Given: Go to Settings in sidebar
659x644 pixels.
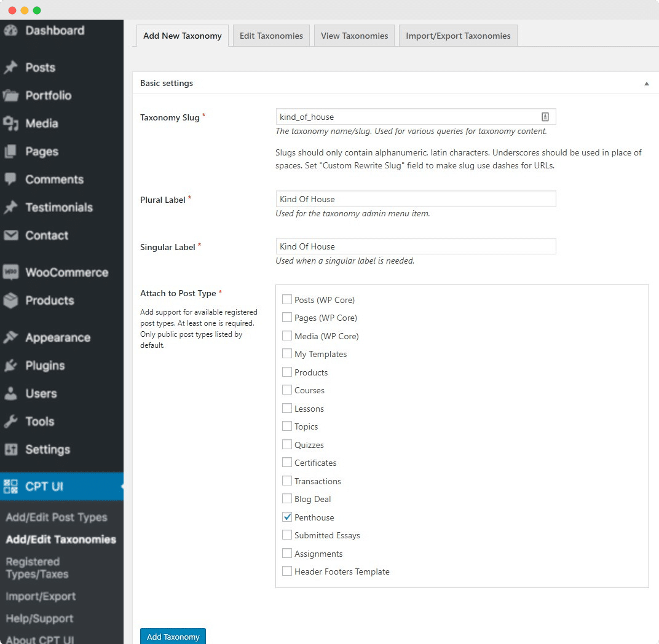Looking at the screenshot, I should (x=47, y=449).
